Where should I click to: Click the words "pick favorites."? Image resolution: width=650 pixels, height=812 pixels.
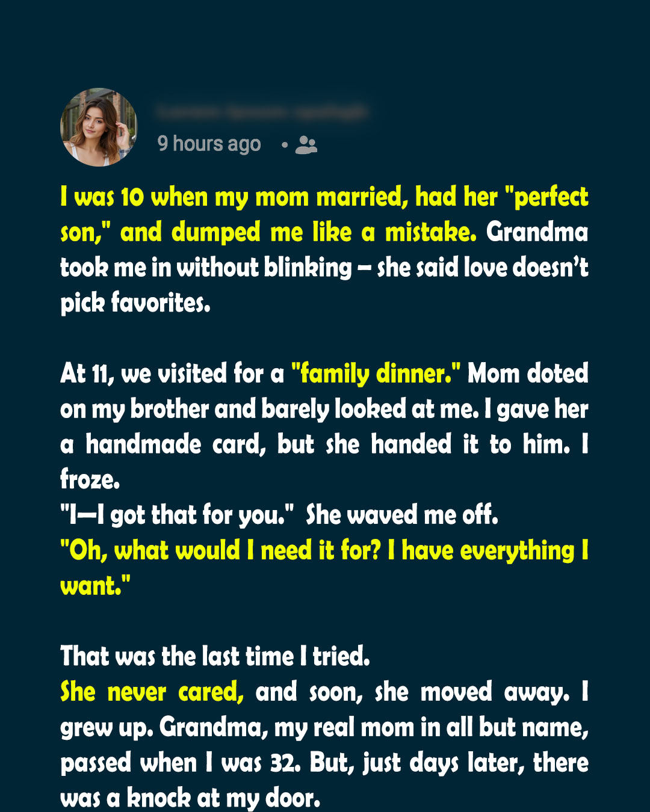click(x=135, y=303)
